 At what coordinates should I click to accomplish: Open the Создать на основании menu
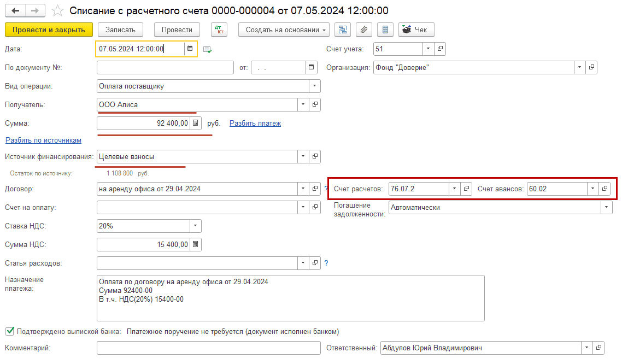284,30
